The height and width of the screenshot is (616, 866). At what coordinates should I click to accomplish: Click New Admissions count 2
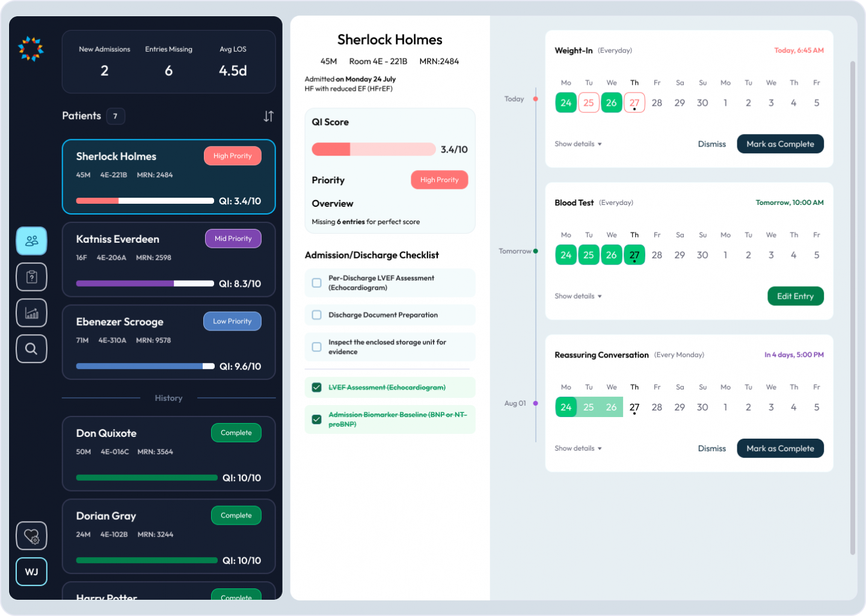[x=105, y=71]
